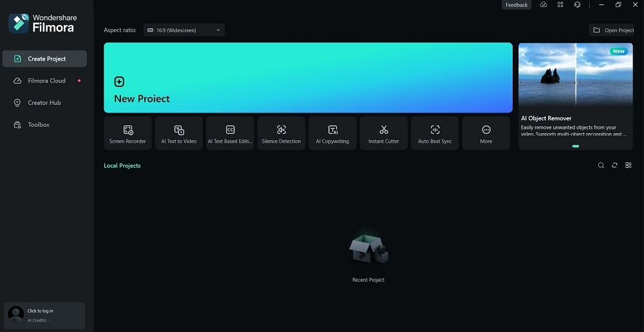Screen dimensions: 644x332
Task: Go to Creator Hub
Action: pos(45,102)
